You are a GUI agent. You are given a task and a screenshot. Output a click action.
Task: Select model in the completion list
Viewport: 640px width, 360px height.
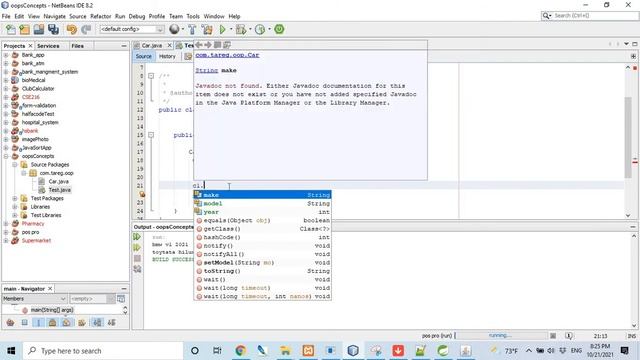point(262,203)
